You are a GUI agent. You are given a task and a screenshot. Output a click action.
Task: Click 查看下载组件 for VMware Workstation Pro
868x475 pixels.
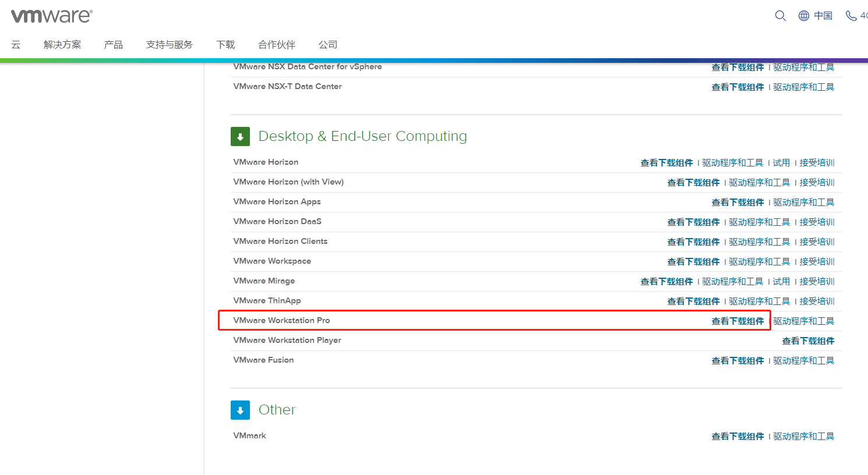(x=738, y=321)
